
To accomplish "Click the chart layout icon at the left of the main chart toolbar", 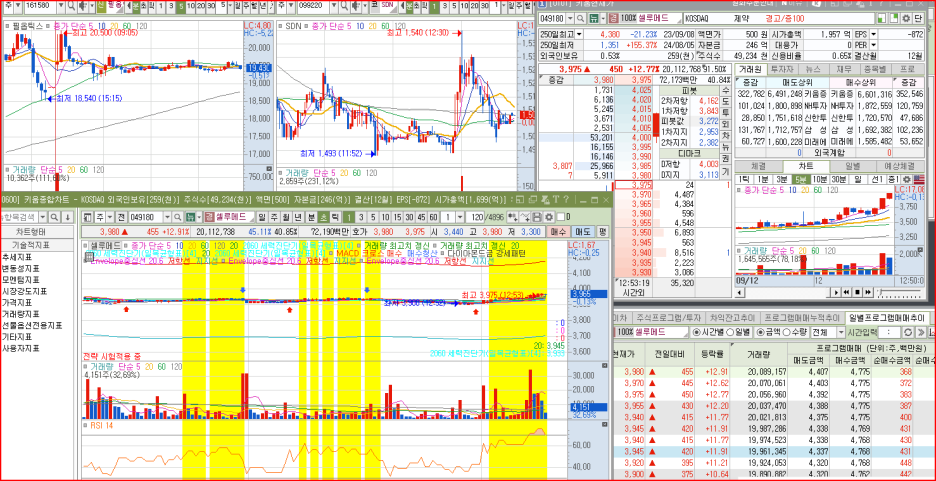I will click(88, 217).
